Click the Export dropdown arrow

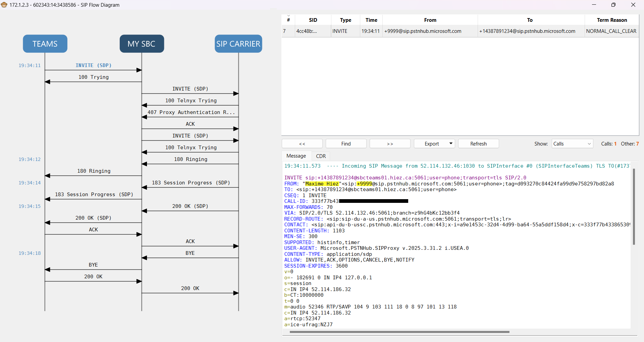pyautogui.click(x=451, y=144)
